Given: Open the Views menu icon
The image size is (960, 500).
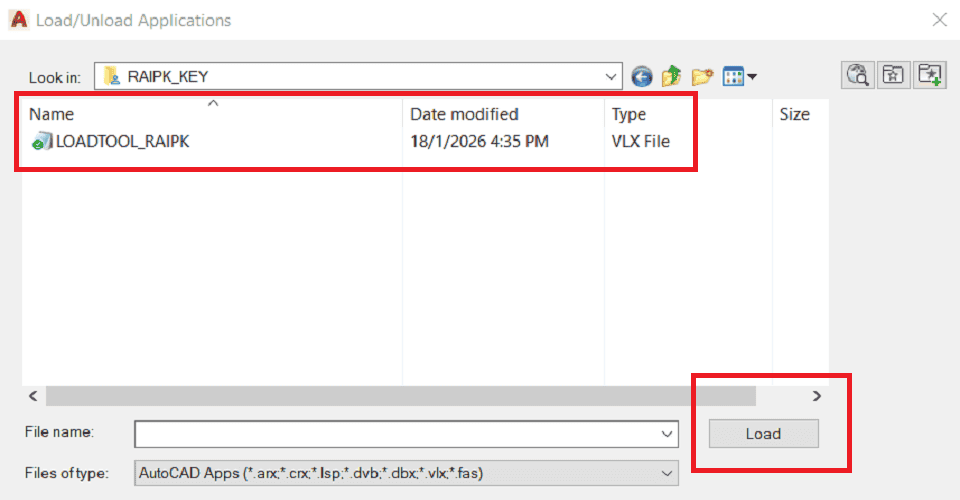Looking at the screenshot, I should (739, 76).
